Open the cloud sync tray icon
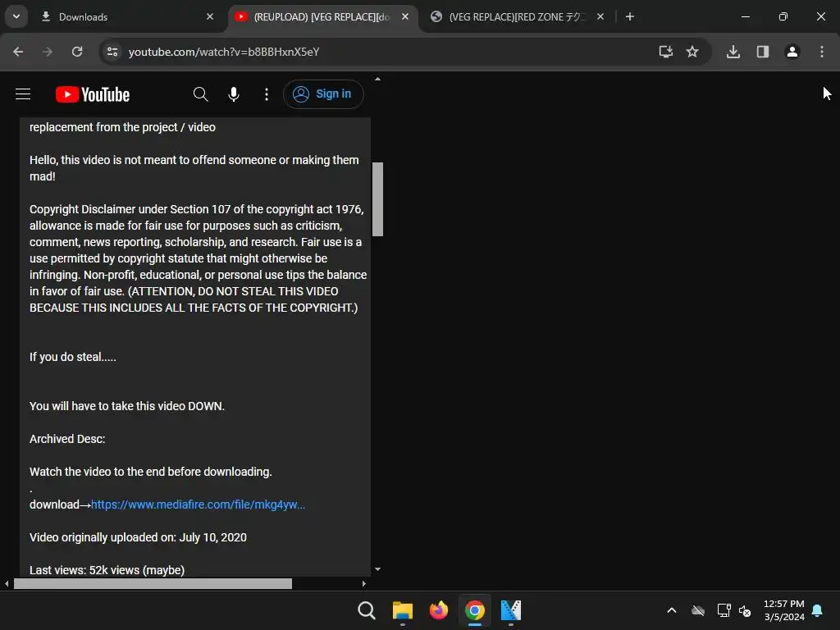Screen dimensions: 840x630 698,610
